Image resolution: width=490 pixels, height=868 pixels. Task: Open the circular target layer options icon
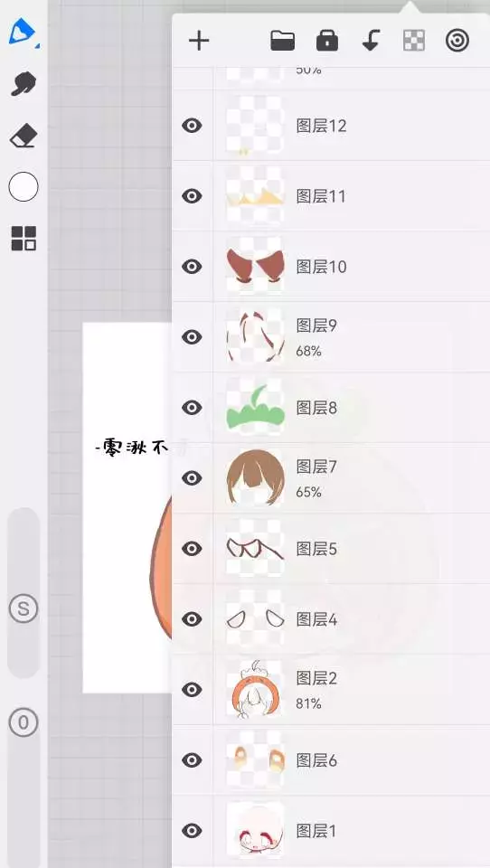coord(457,41)
